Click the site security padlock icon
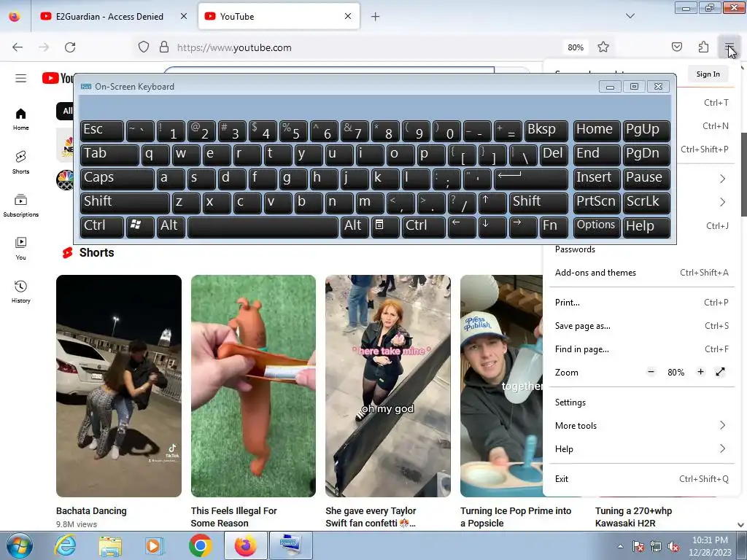 tap(164, 47)
